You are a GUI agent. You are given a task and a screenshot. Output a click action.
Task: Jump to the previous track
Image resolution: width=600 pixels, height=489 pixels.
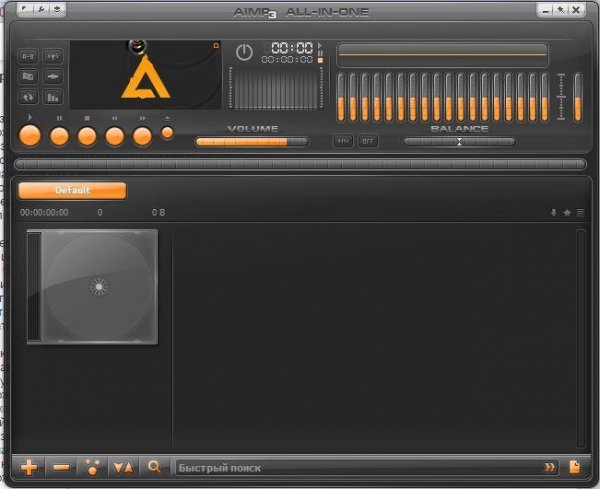click(115, 136)
